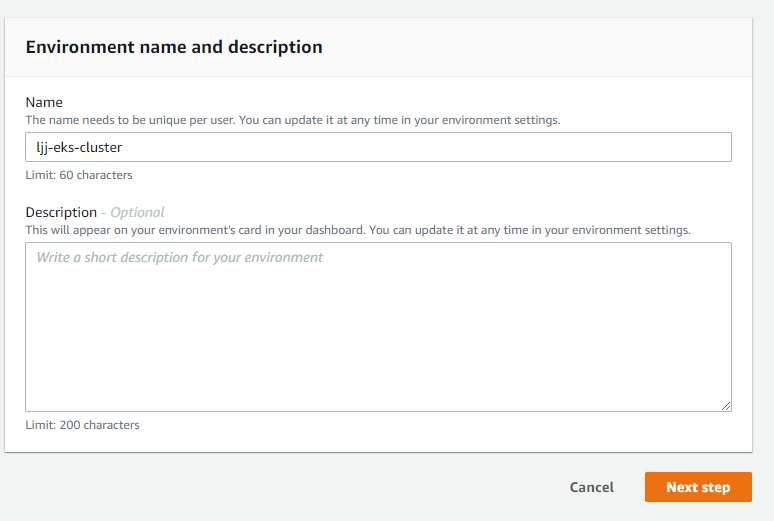Image resolution: width=774 pixels, height=521 pixels.
Task: Click the 'Limit: 200 characters' hint
Action: (x=82, y=425)
